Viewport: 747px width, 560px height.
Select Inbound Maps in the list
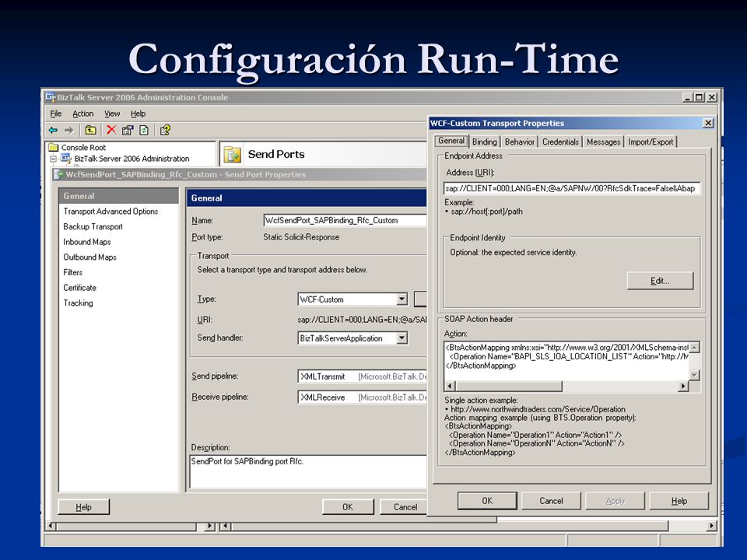coord(86,242)
